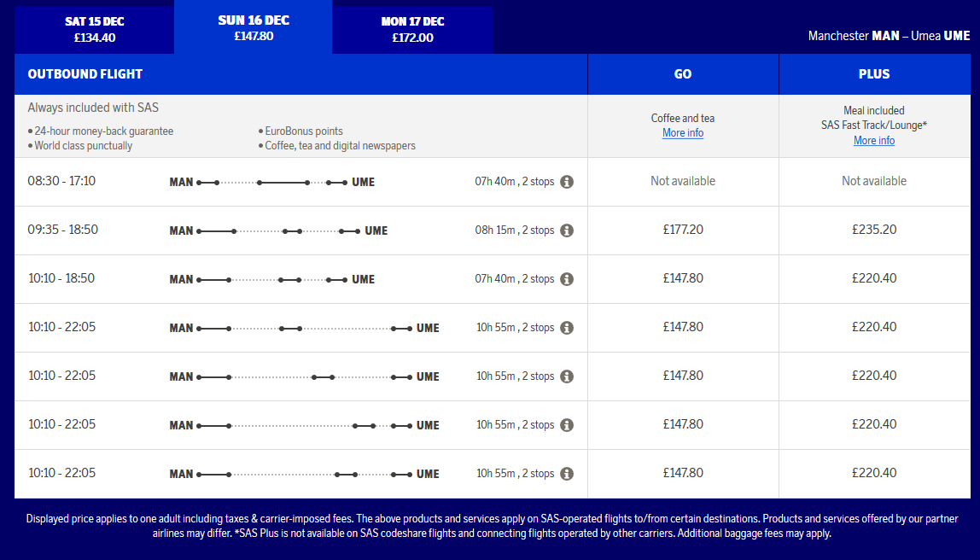Viewport: 980px width, 560px height.
Task: Open info icon for 10:10 - 18:50 flight
Action: point(567,279)
